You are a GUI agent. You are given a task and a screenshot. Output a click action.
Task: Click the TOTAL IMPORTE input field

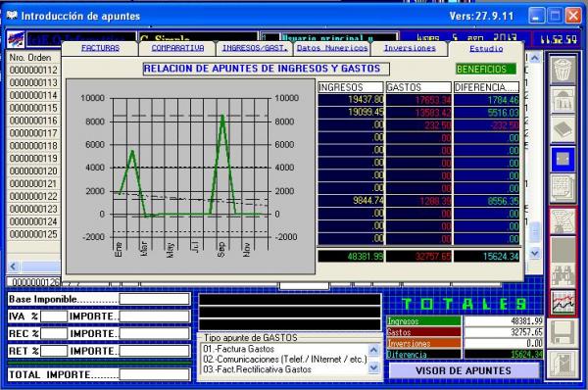tap(154, 374)
